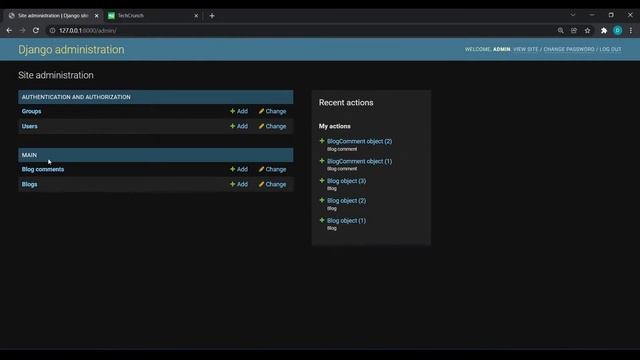
Task: Click the ADMIN username text
Action: click(502, 49)
